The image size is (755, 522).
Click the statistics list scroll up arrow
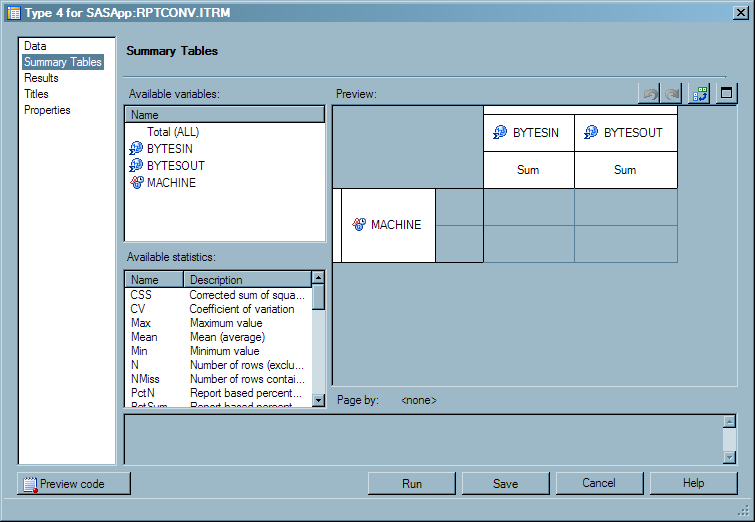318,277
